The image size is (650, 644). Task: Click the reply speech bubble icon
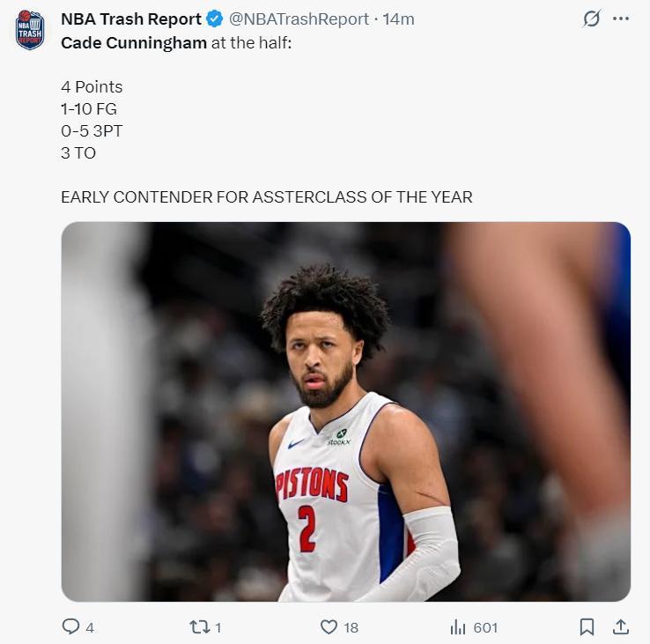pyautogui.click(x=70, y=626)
